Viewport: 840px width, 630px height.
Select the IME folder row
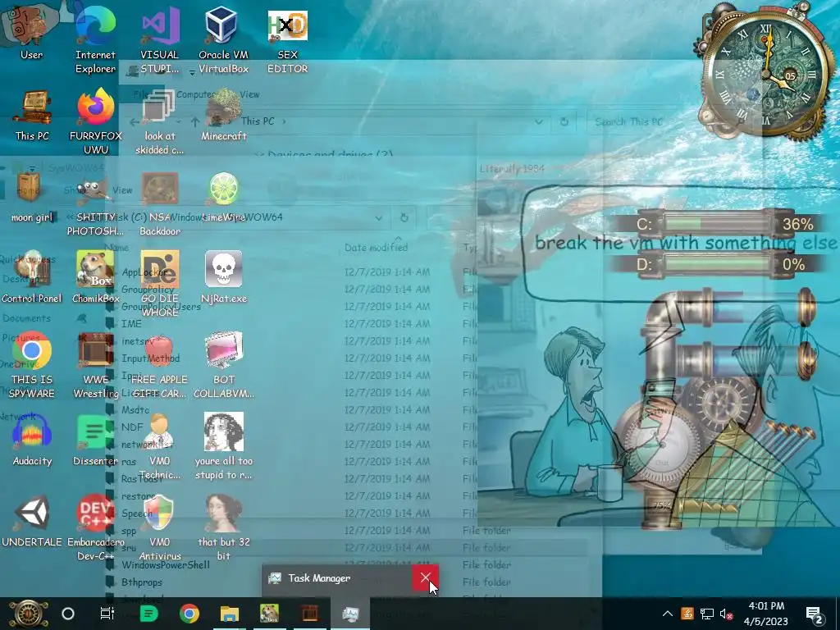(x=131, y=324)
